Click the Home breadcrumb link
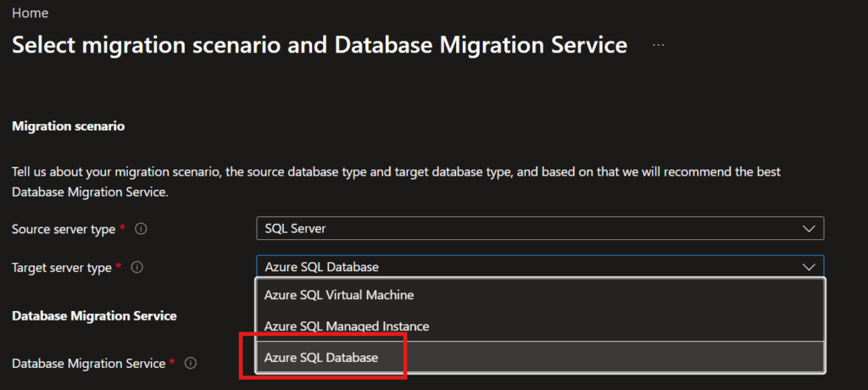868x390 pixels. tap(30, 14)
